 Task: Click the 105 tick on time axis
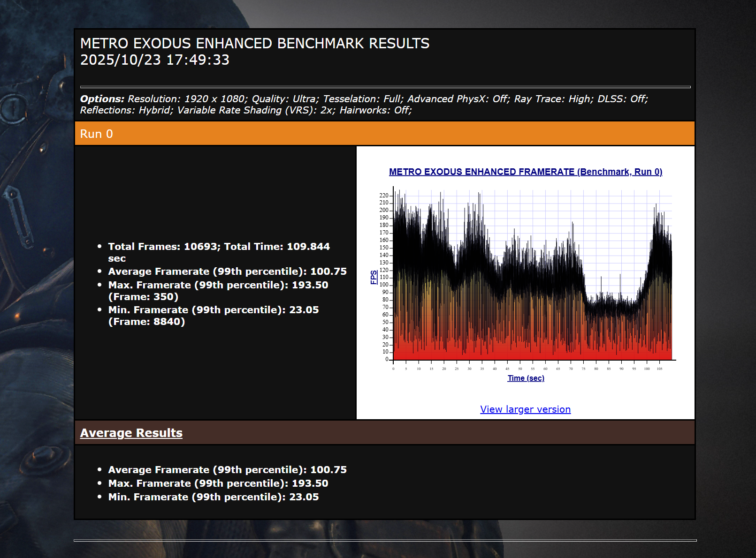pos(659,369)
